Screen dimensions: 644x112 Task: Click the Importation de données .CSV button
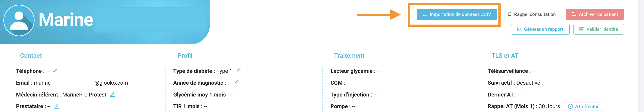pyautogui.click(x=456, y=14)
